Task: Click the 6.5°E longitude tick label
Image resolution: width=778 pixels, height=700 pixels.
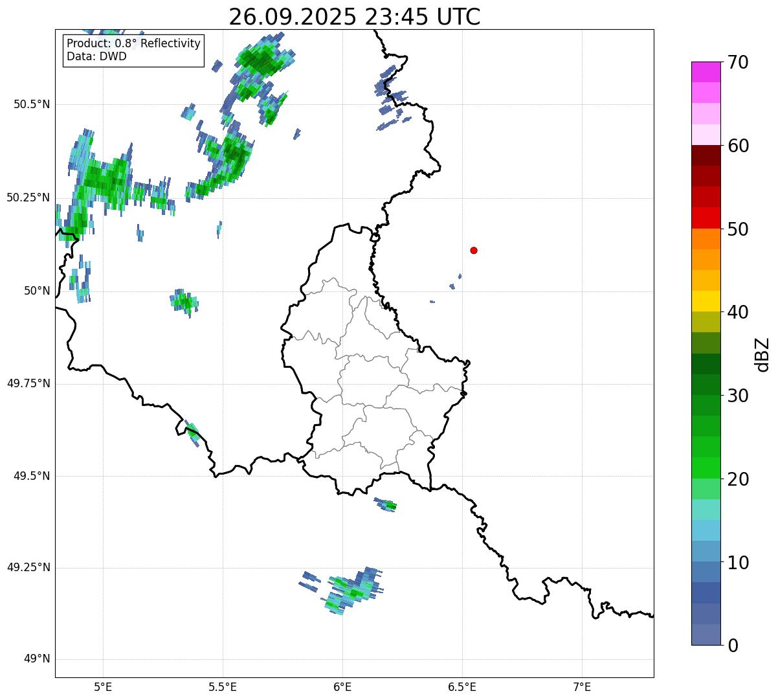Action: tap(462, 686)
